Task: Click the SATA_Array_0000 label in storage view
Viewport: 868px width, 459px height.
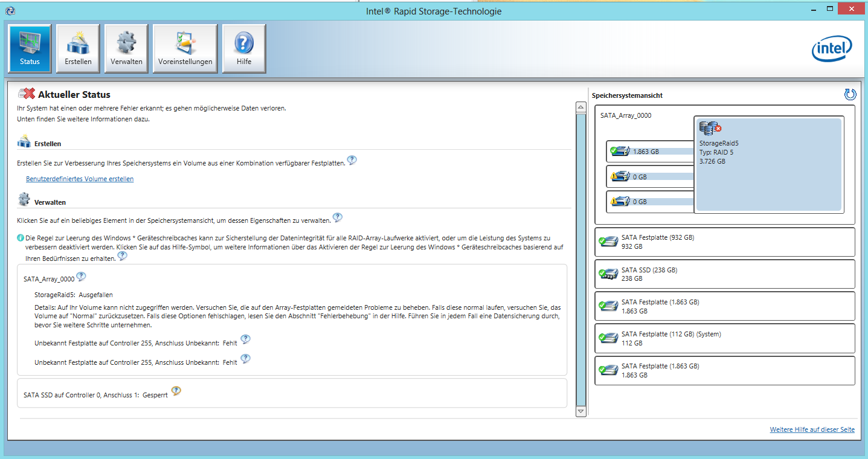Action: [x=626, y=115]
